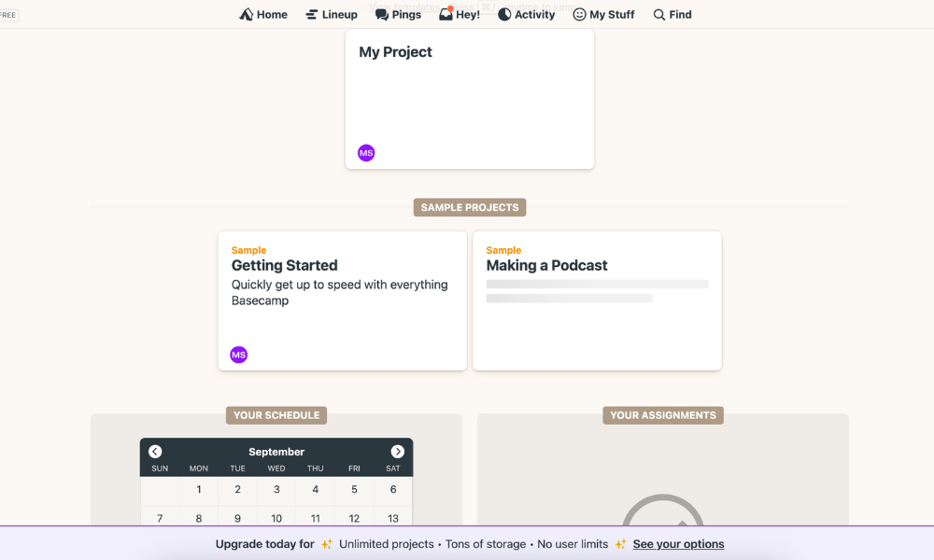
Task: Click See your options upgrade link
Action: tap(678, 544)
